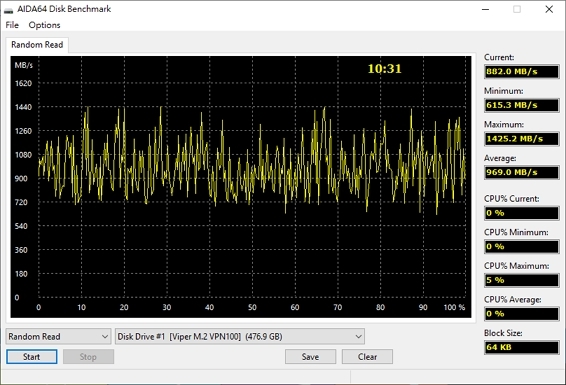Click the Block Size 64 KB field
Screen dimensions: 566x385
pyautogui.click(x=522, y=347)
